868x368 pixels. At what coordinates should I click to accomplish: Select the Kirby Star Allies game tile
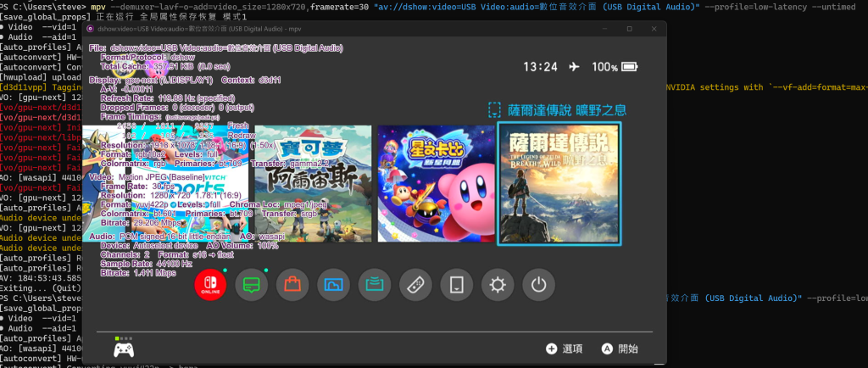[437, 184]
